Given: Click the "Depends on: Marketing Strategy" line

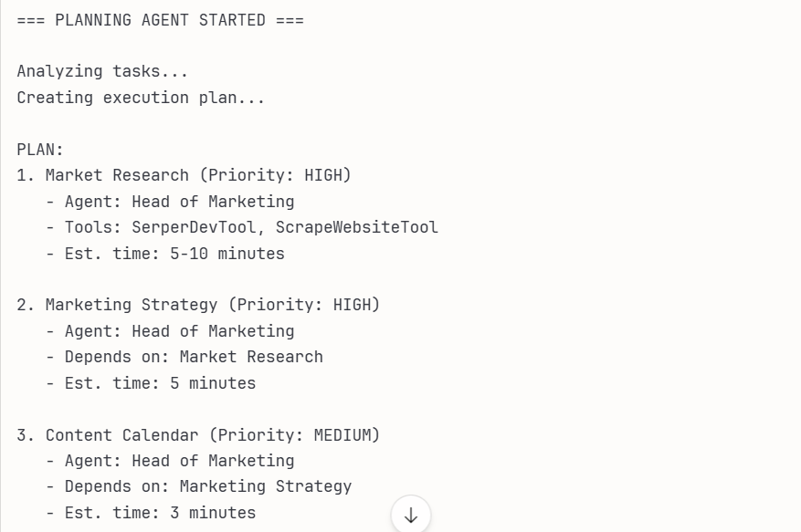Looking at the screenshot, I should (198, 486).
